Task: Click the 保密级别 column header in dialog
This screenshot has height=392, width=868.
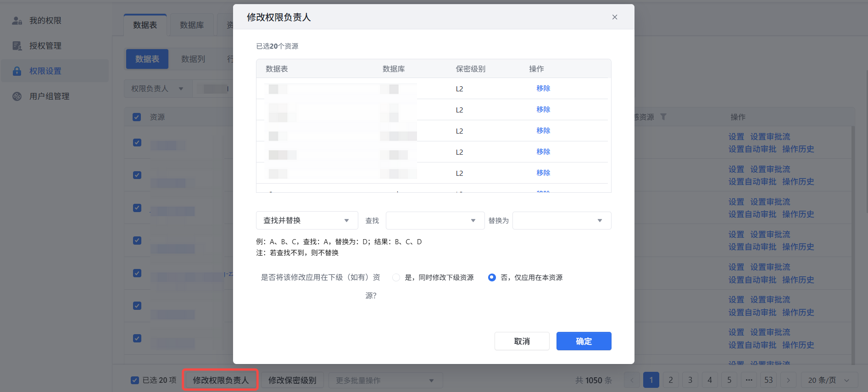Action: [x=470, y=69]
